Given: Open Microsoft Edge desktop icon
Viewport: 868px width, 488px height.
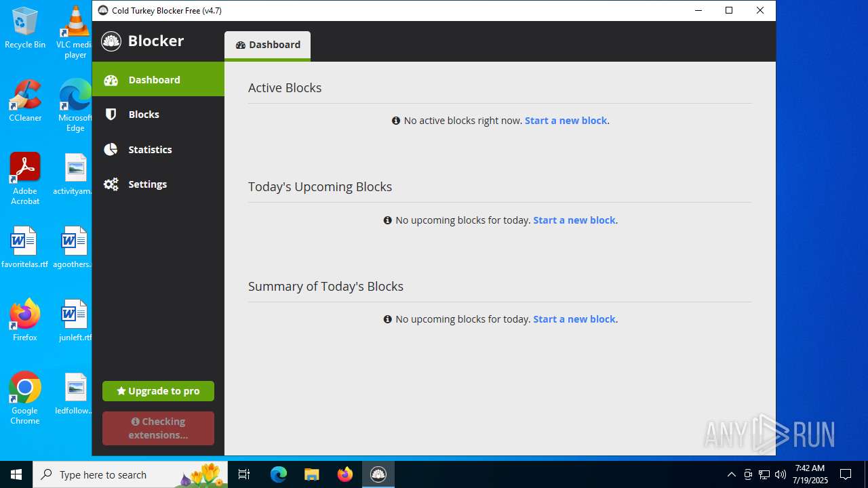Looking at the screenshot, I should pos(75,105).
